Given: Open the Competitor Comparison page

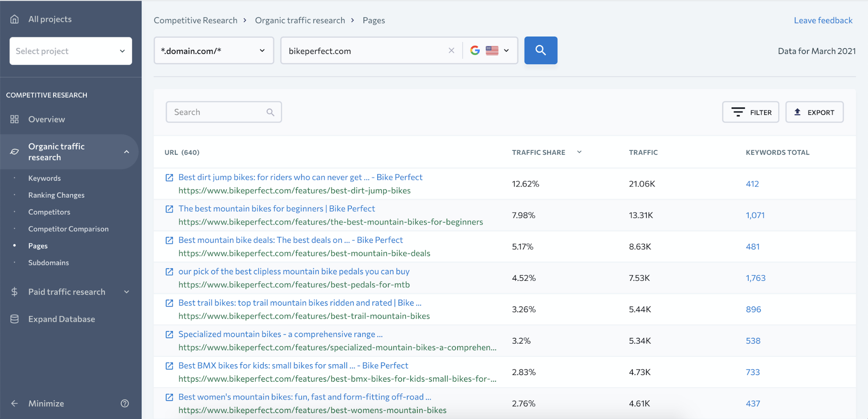Looking at the screenshot, I should click(x=68, y=229).
